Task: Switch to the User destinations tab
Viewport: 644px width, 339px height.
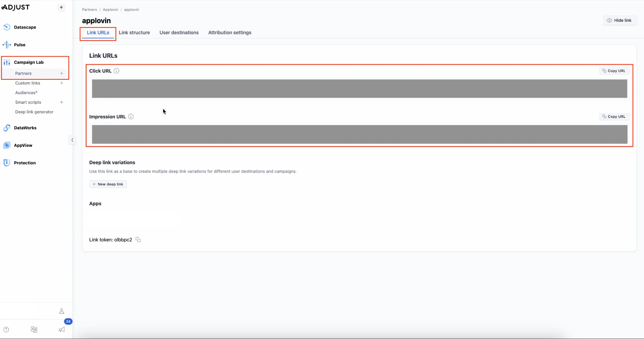Action: pos(179,33)
